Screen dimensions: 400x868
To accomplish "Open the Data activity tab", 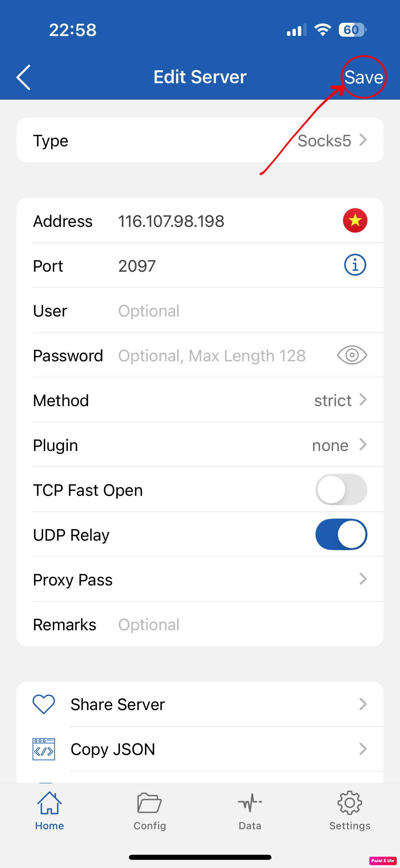I will click(x=250, y=810).
